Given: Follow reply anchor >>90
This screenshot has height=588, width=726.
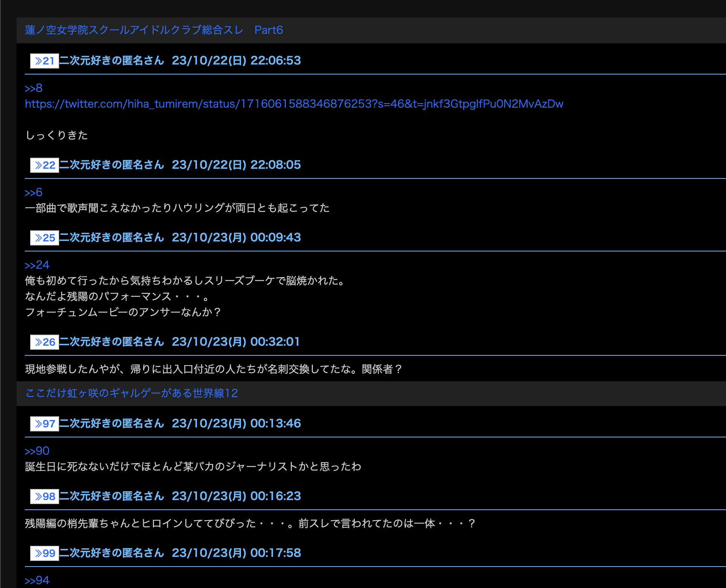Looking at the screenshot, I should [37, 451].
